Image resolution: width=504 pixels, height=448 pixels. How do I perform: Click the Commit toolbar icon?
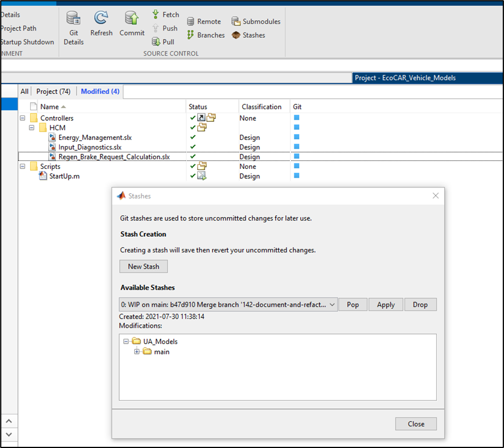132,24
